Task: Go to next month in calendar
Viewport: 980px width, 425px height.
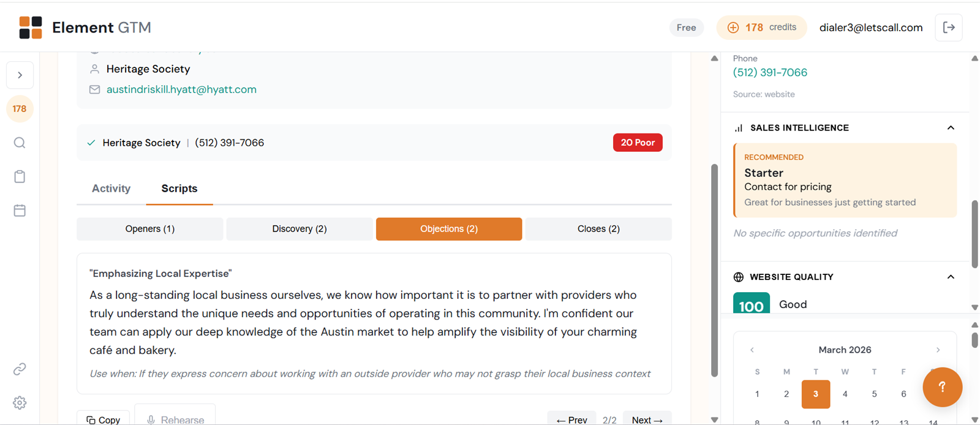Action: (x=938, y=350)
